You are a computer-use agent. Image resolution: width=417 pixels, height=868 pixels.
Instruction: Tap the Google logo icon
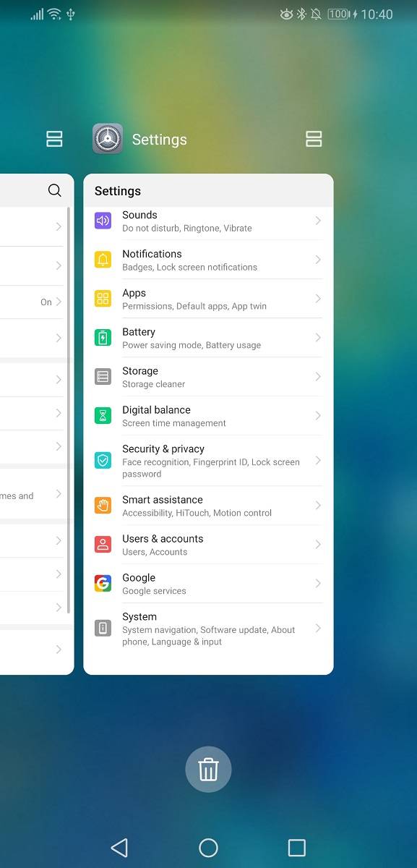[x=103, y=584]
